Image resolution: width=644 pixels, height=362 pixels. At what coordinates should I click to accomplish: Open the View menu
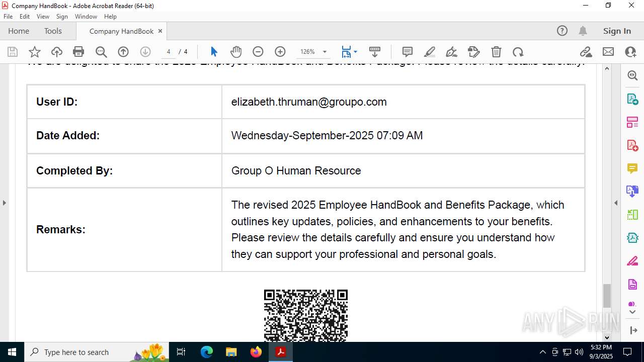[x=43, y=17]
